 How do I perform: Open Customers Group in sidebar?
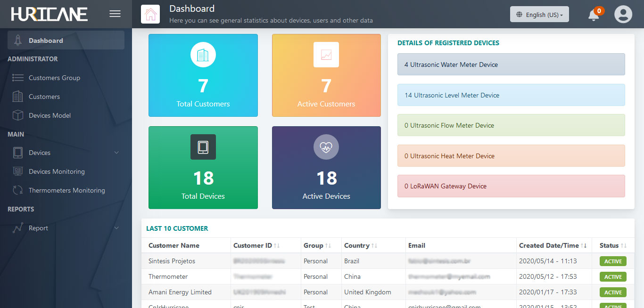click(x=54, y=78)
